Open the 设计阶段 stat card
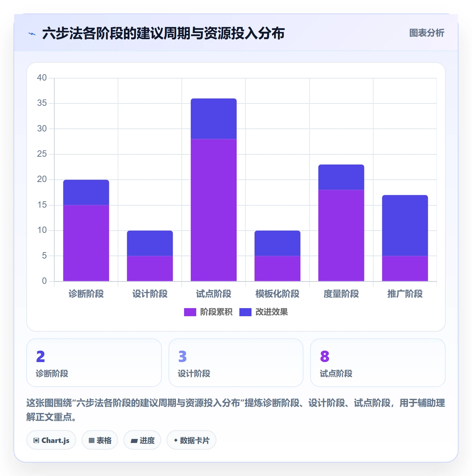Screen dimensions: 472x476 point(236,363)
